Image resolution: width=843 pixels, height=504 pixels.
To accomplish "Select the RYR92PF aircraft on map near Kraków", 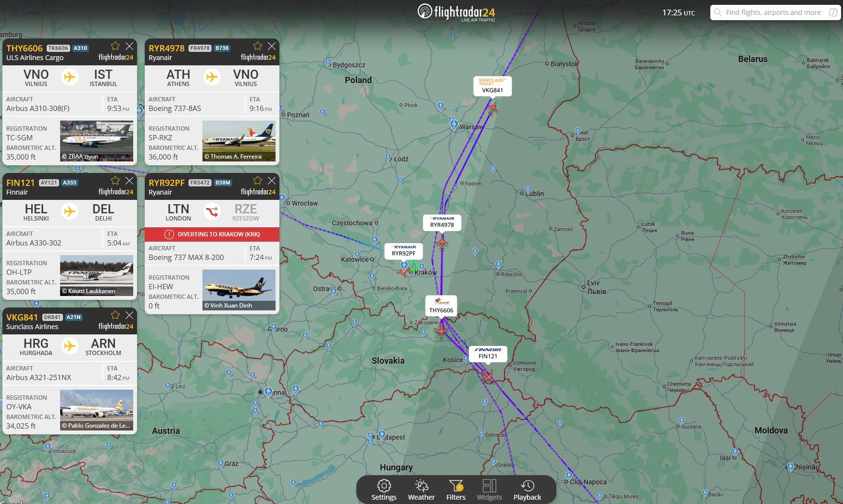I will point(403,272).
